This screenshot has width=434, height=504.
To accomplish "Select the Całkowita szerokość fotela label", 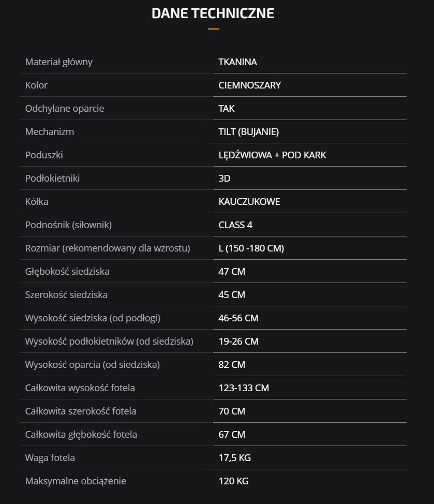I will (x=81, y=411).
